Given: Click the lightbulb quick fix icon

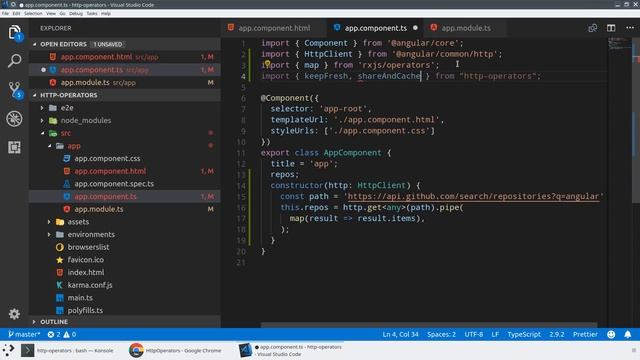Looking at the screenshot, I should point(267,64).
